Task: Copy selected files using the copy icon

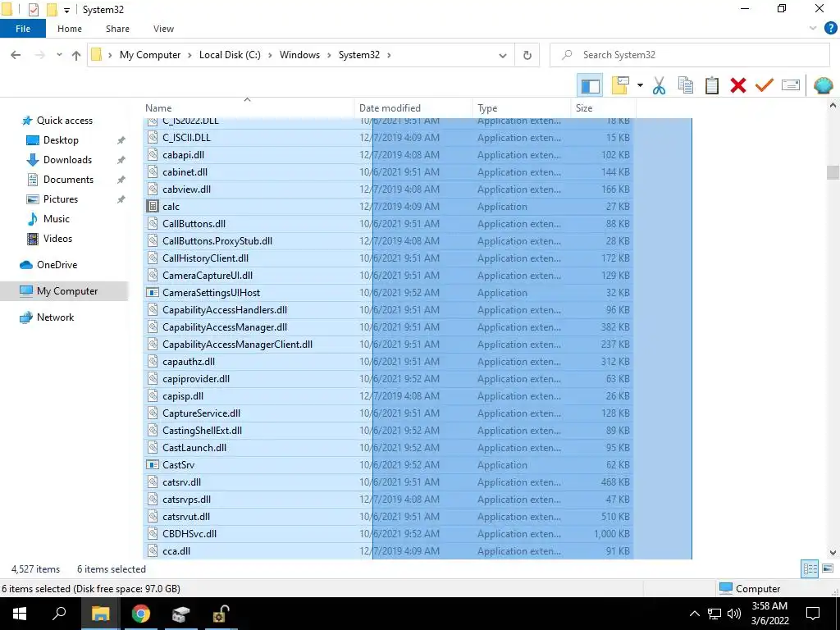Action: (x=685, y=85)
